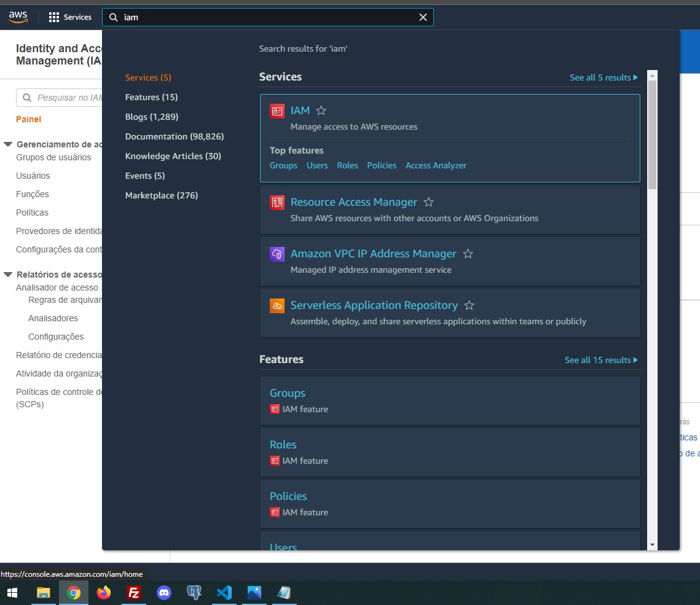Open Knowledge Articles (30) results
This screenshot has width=700, height=605.
[173, 156]
